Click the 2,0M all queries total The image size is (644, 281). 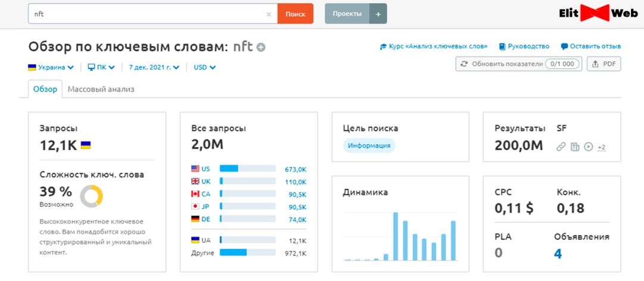point(207,145)
